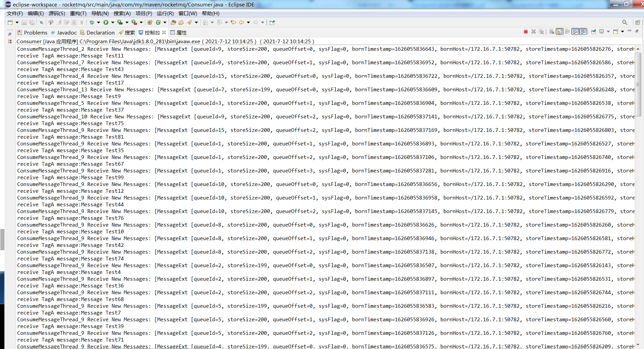The height and width of the screenshot is (349, 644).
Task: Click the Save icon in toolbar
Action: tap(24, 22)
